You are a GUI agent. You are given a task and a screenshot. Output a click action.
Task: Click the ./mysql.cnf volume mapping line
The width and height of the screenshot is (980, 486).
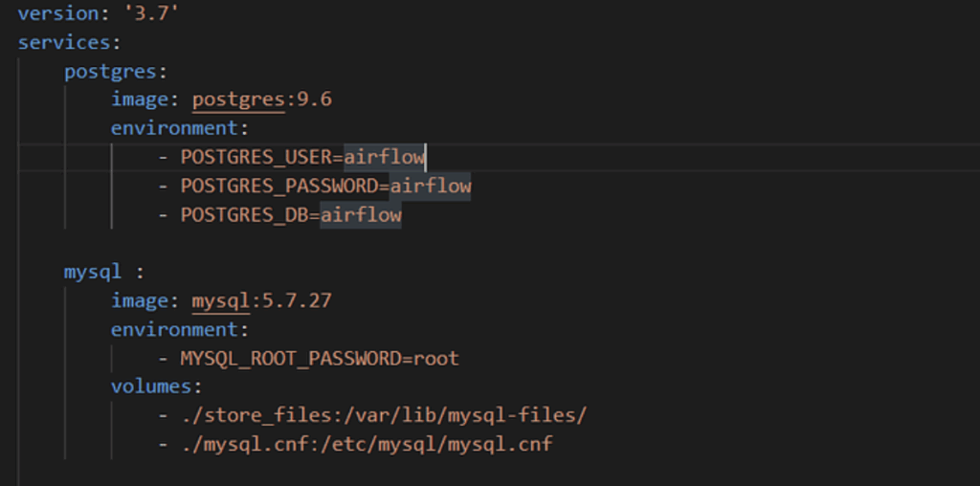coord(367,444)
